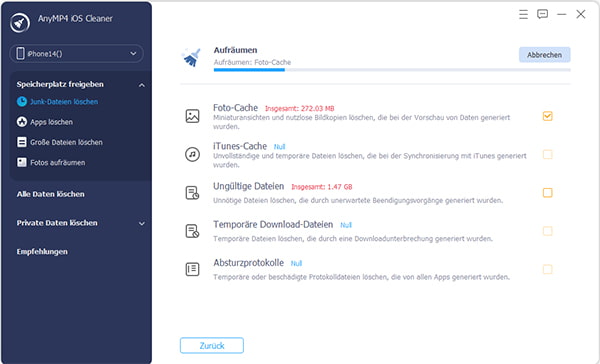Close the iOS Cleaner window
The width and height of the screenshot is (600, 364).
[x=580, y=15]
